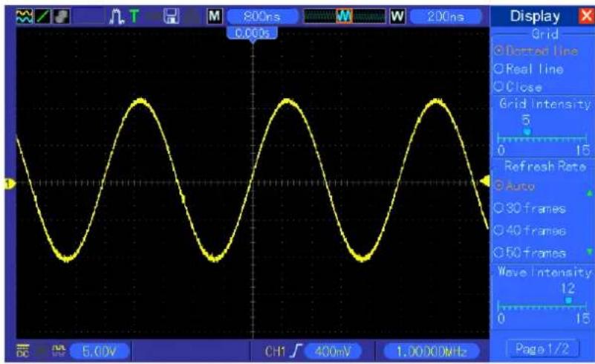Select the 200ns window timebase value

point(446,16)
